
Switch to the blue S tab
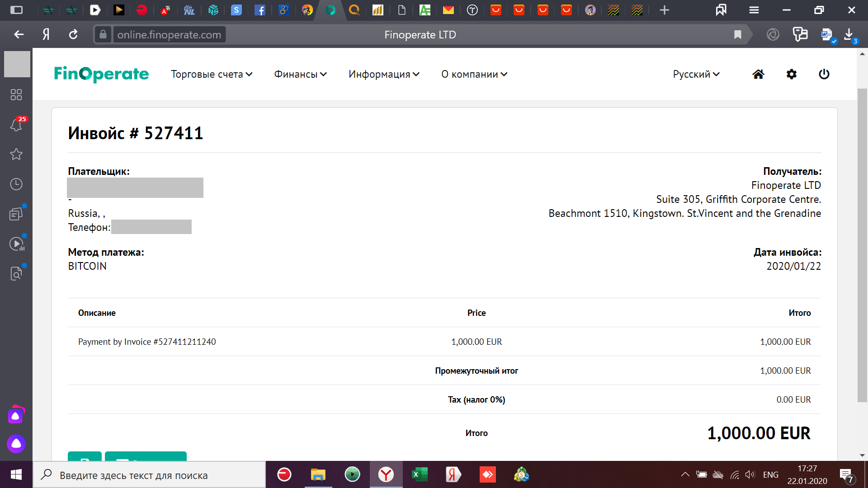coord(236,10)
